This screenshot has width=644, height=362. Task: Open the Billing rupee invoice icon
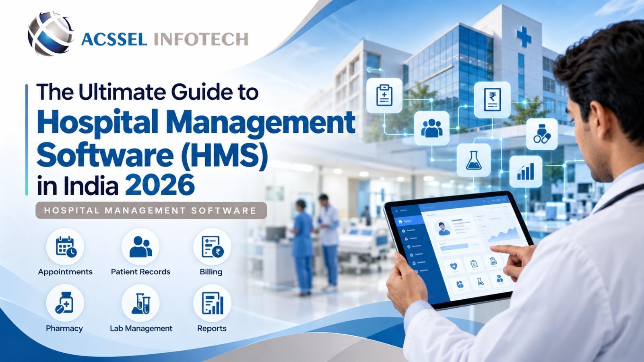coord(212,247)
